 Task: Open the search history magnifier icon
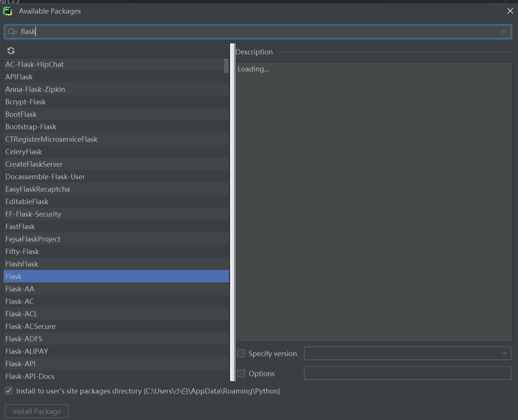pos(12,32)
